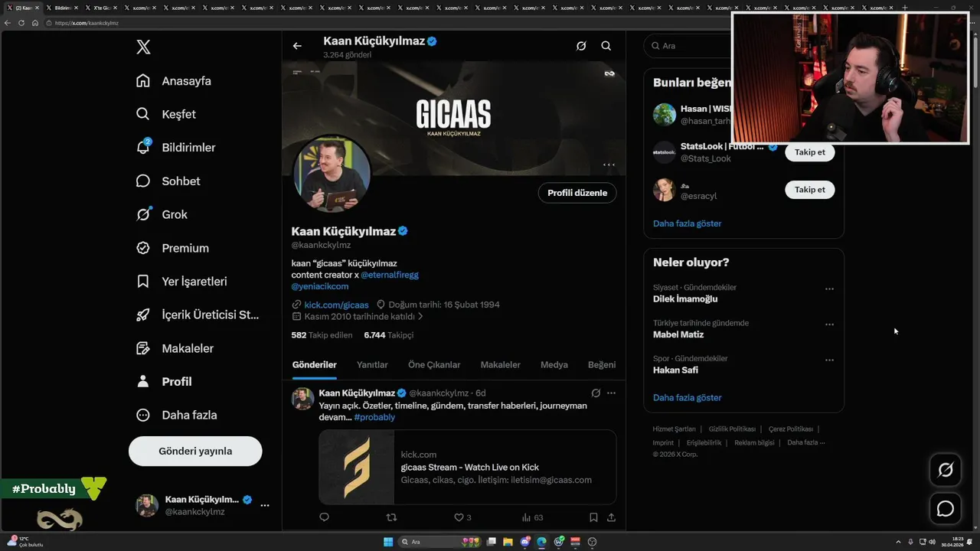Click the Ara search input field

pos(689,46)
